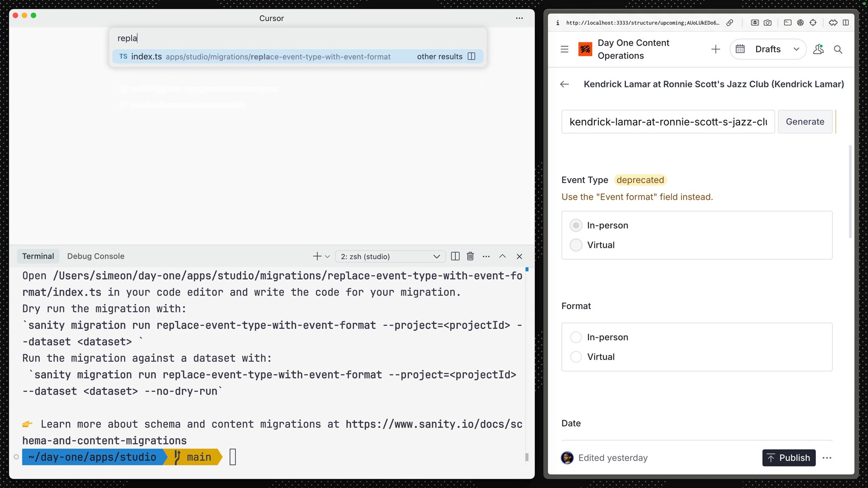Image resolution: width=868 pixels, height=488 pixels.
Task: Click the globe icon in browser toolbar
Action: (x=800, y=23)
